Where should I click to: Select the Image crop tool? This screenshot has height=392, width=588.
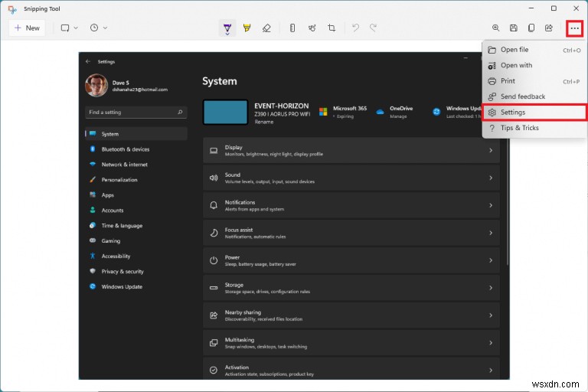click(332, 28)
